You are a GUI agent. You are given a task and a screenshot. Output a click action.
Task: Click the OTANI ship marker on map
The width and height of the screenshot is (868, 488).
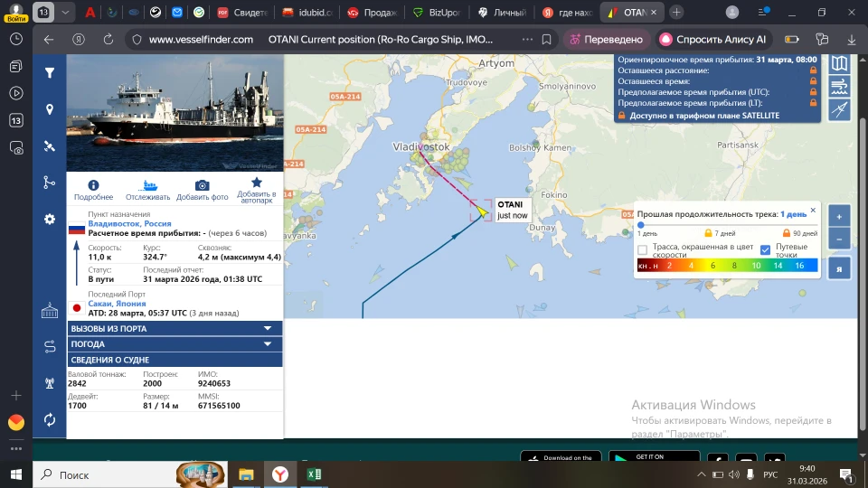481,211
